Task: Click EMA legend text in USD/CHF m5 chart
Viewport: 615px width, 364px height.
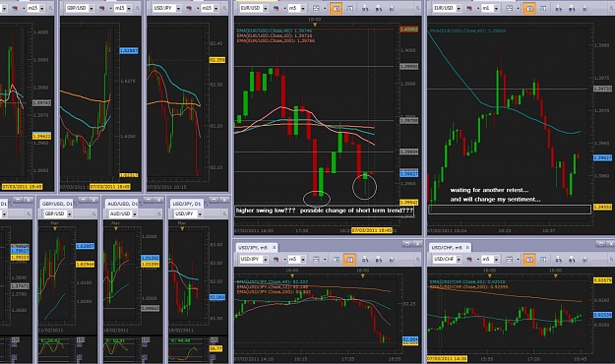Action: pos(468,284)
